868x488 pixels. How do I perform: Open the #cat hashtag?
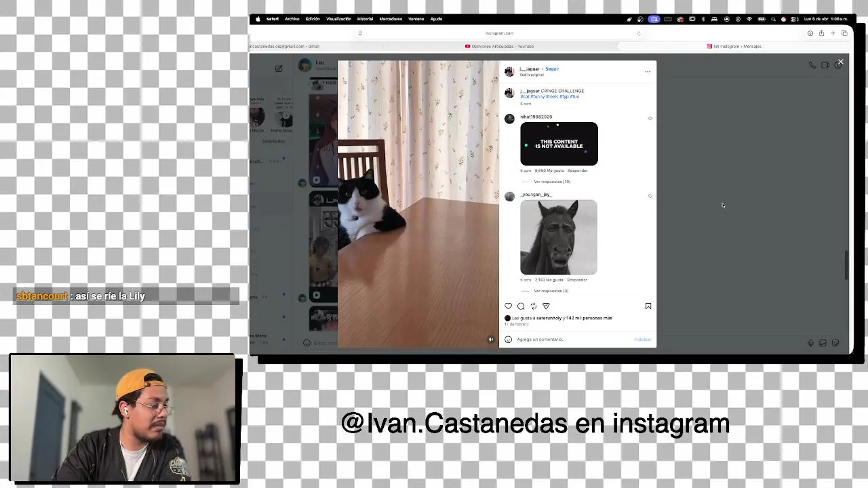tap(524, 97)
